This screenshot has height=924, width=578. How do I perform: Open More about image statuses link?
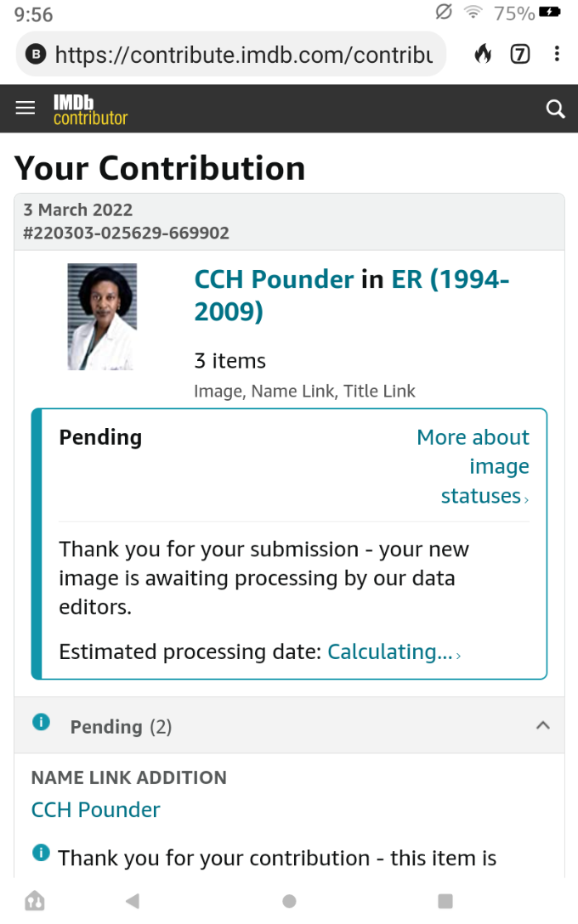pyautogui.click(x=473, y=466)
